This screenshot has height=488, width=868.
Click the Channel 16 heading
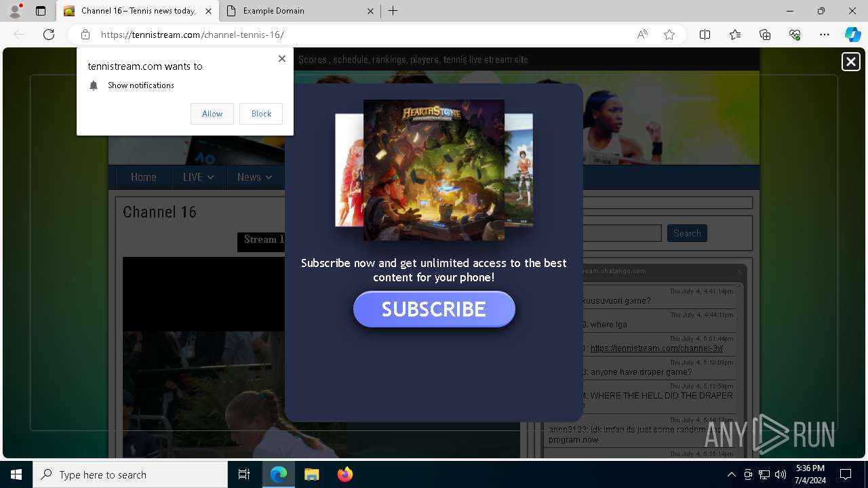[159, 212]
